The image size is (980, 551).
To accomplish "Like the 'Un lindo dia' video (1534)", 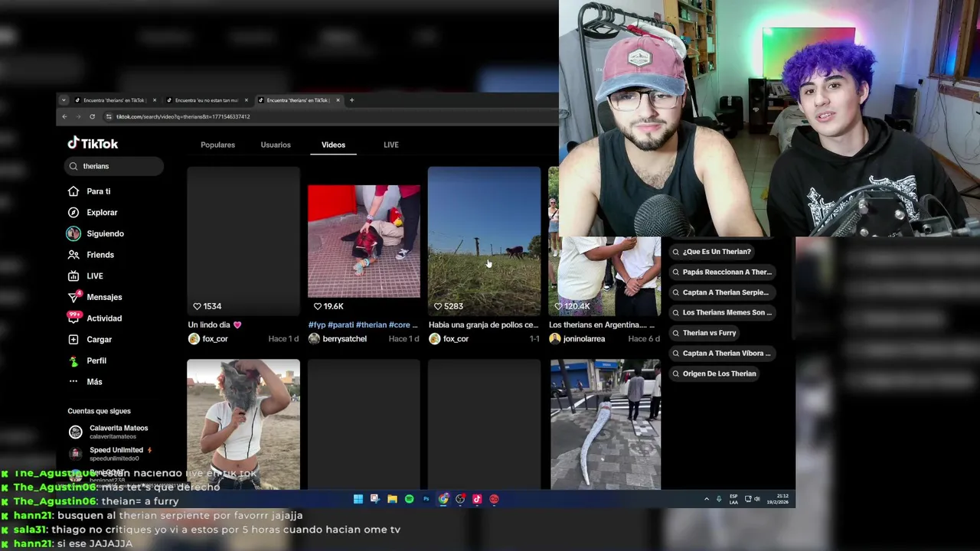I will [x=197, y=306].
